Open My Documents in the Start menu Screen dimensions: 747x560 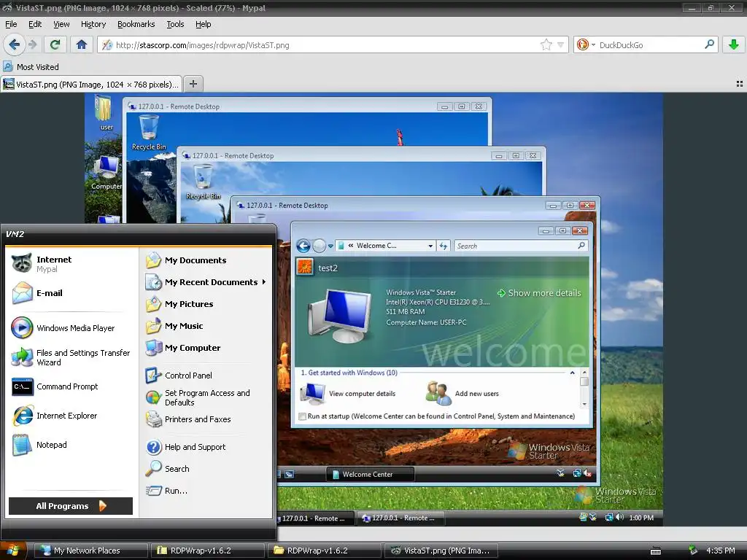[206, 260]
